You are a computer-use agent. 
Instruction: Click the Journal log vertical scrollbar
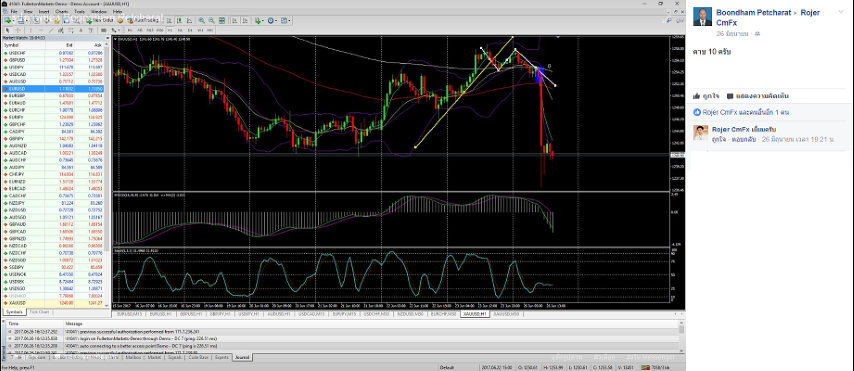pos(681,338)
